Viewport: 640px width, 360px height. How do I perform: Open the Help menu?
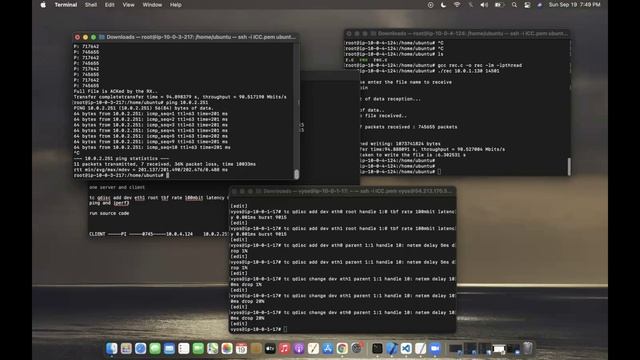point(176,5)
